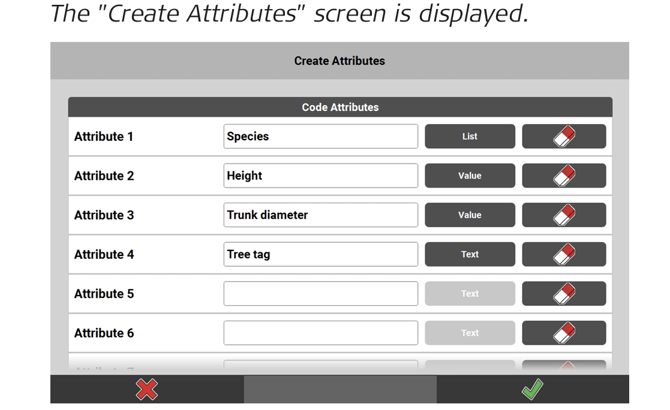
Task: Change the Species attribute type from List
Action: pyautogui.click(x=470, y=136)
